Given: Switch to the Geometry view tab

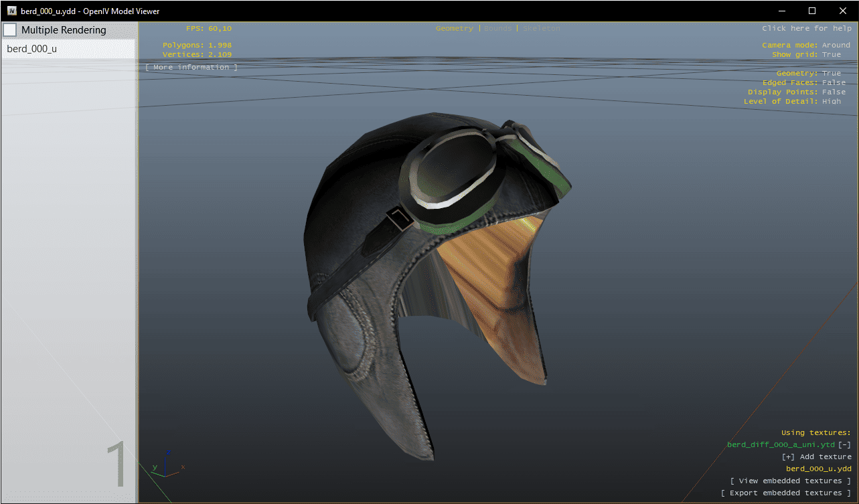Looking at the screenshot, I should tap(454, 29).
